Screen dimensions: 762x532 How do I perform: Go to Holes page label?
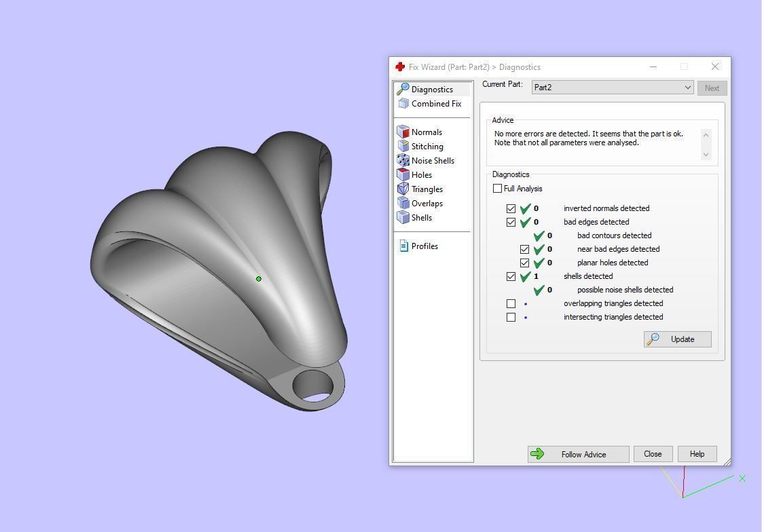(x=421, y=175)
